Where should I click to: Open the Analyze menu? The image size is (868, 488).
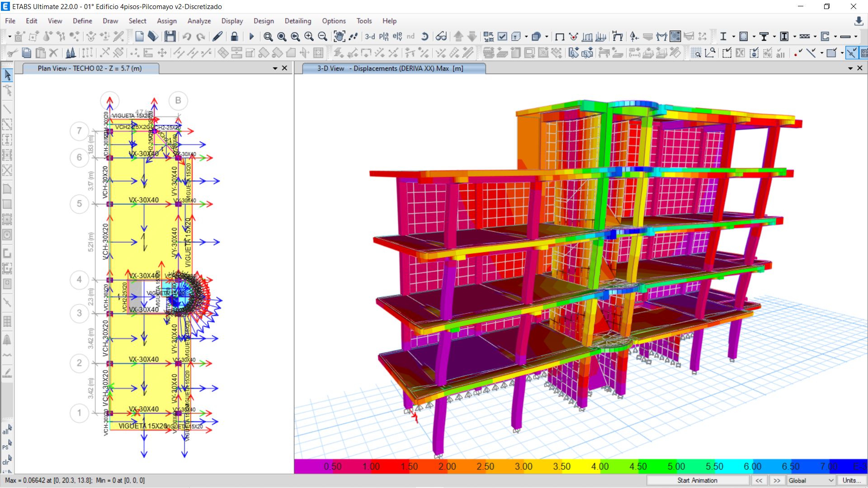[x=199, y=21]
